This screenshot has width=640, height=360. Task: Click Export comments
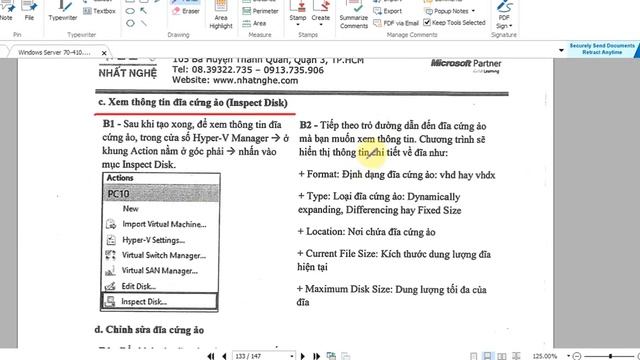(x=388, y=11)
